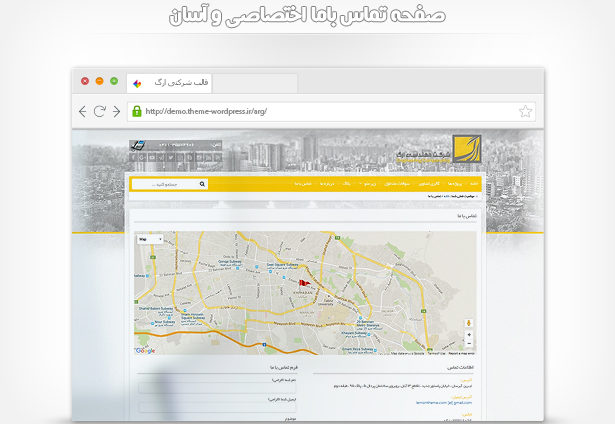
Task: Bookmark page with star icon
Action: click(x=526, y=111)
